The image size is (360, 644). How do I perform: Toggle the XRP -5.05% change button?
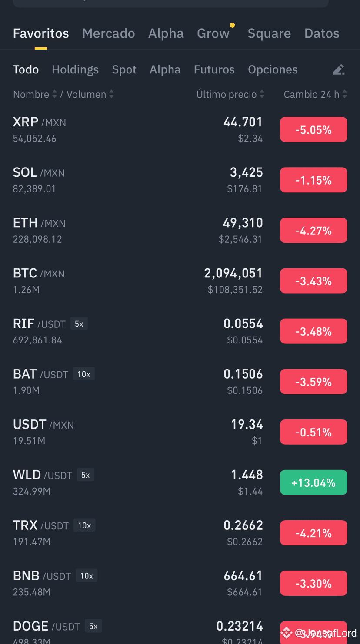click(x=313, y=129)
